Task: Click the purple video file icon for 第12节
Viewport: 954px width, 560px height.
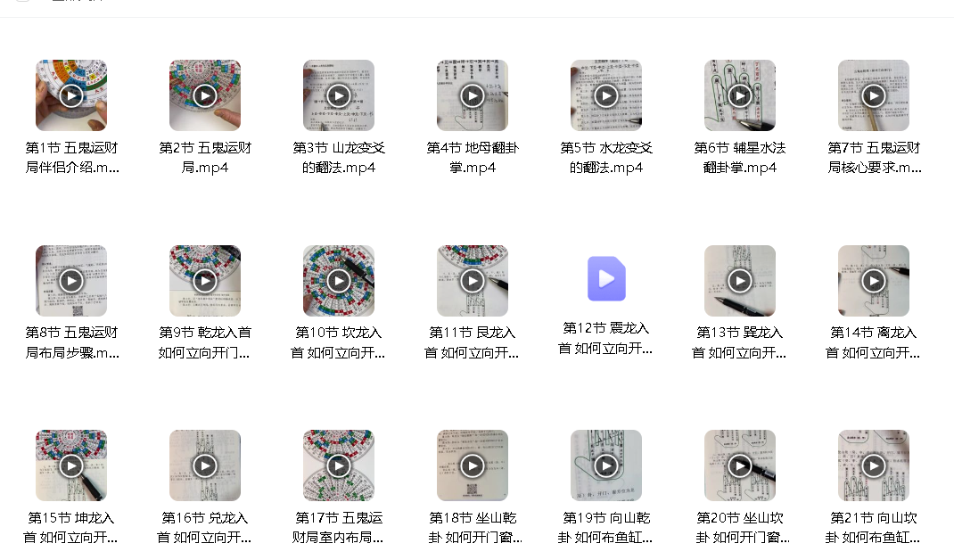Action: [x=606, y=279]
